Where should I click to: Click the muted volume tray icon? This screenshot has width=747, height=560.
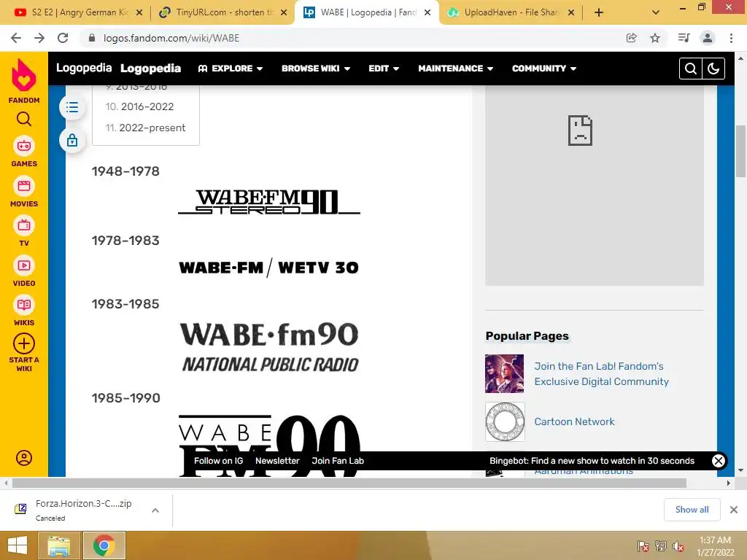tap(678, 546)
